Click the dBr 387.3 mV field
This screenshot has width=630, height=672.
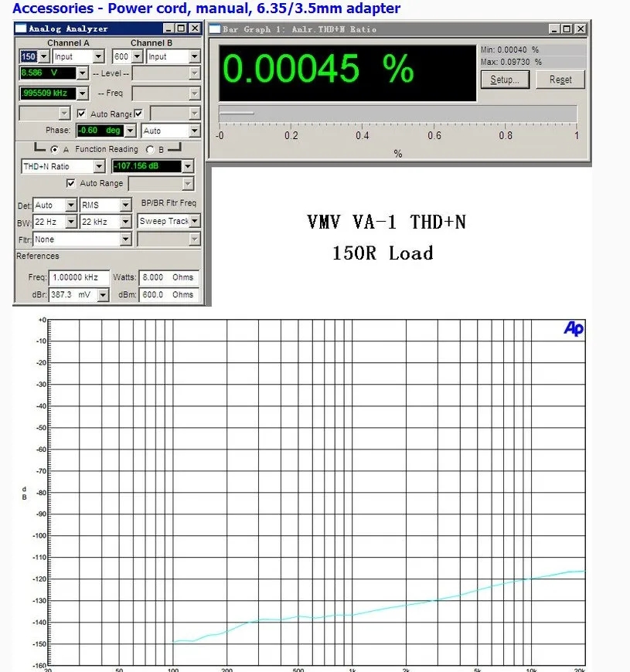pos(73,295)
